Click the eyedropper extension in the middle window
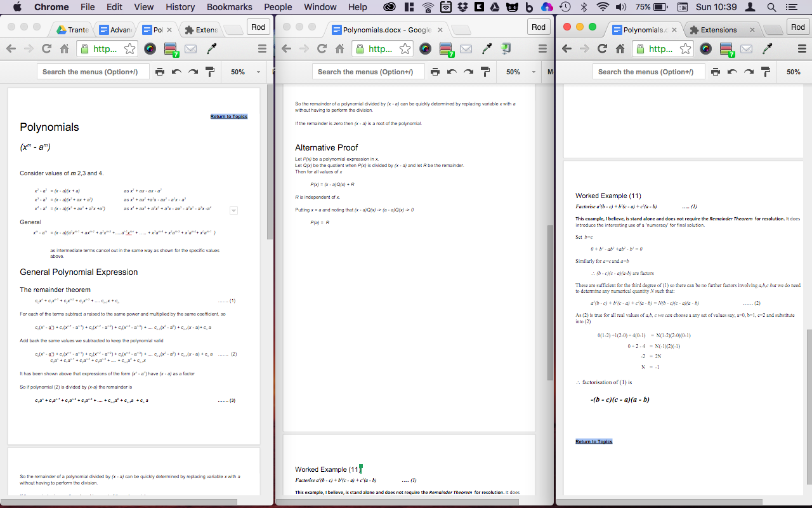 (x=487, y=49)
